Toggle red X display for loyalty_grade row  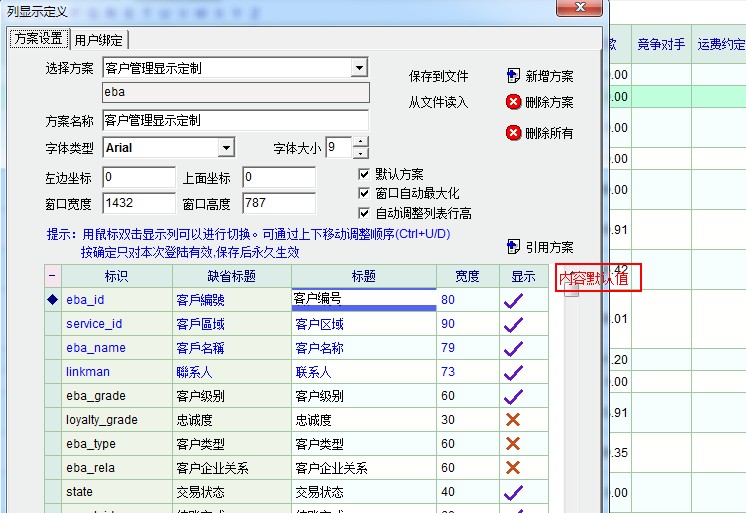514,420
